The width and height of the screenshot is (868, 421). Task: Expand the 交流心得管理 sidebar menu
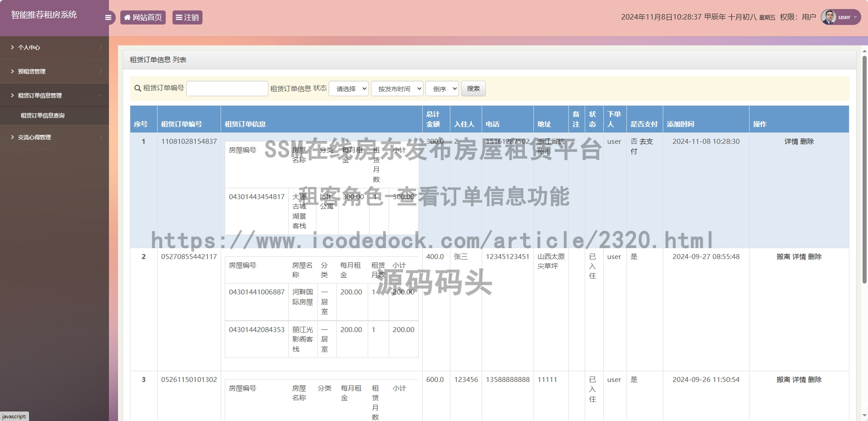[x=54, y=137]
